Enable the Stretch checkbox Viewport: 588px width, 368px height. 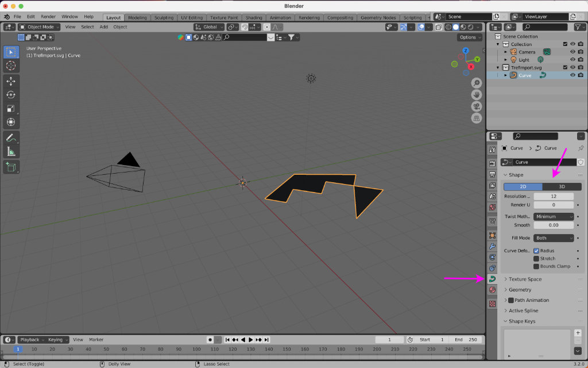536,259
